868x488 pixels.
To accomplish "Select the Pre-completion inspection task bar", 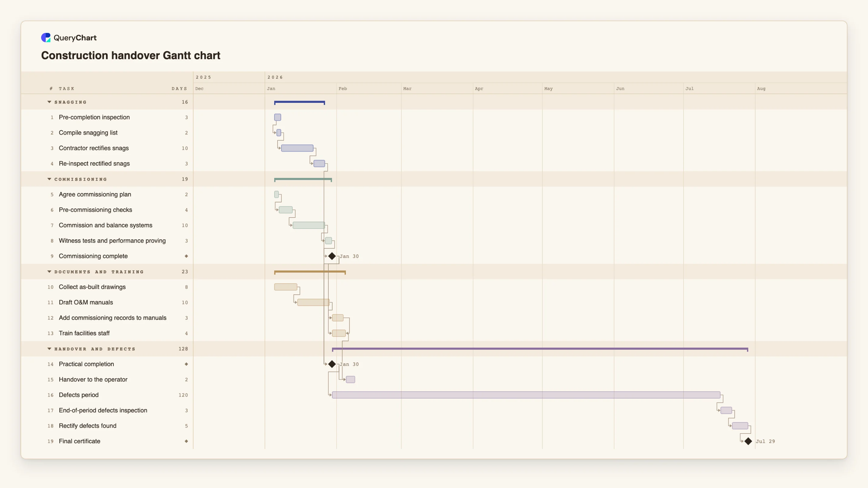I will 278,117.
